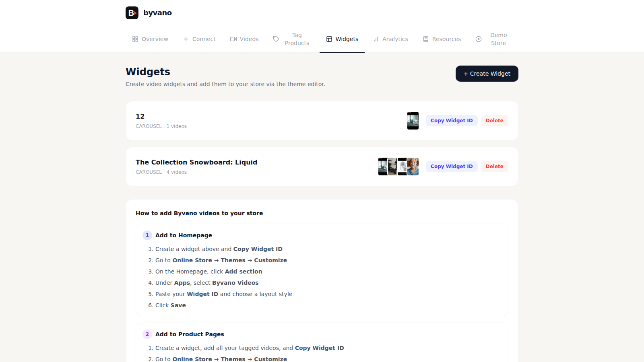
Task: Copy Widget ID for widget 12
Action: 452,121
